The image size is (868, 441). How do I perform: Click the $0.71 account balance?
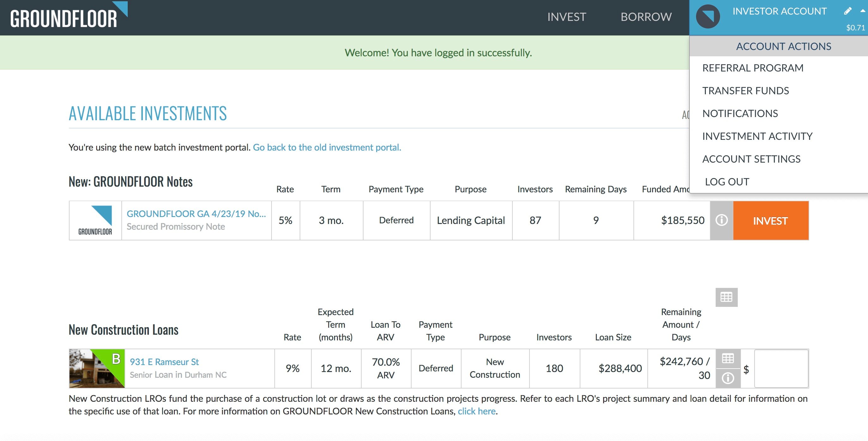tap(856, 28)
